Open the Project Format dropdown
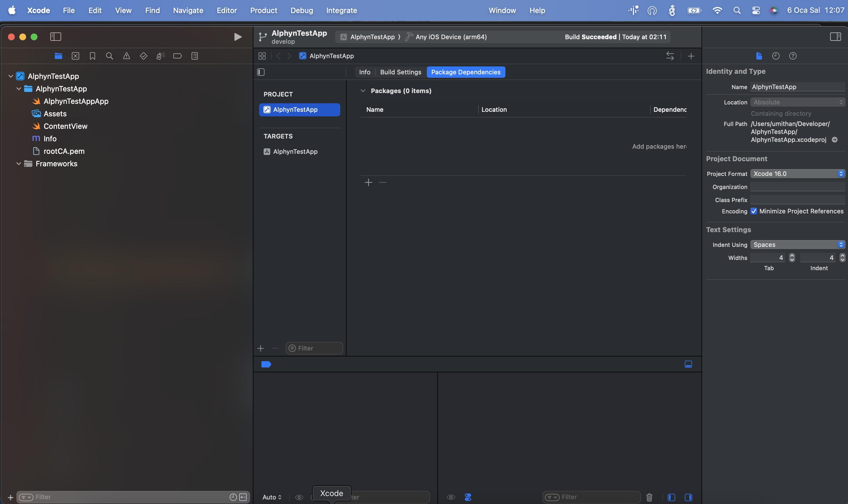This screenshot has height=504, width=848. coord(797,174)
